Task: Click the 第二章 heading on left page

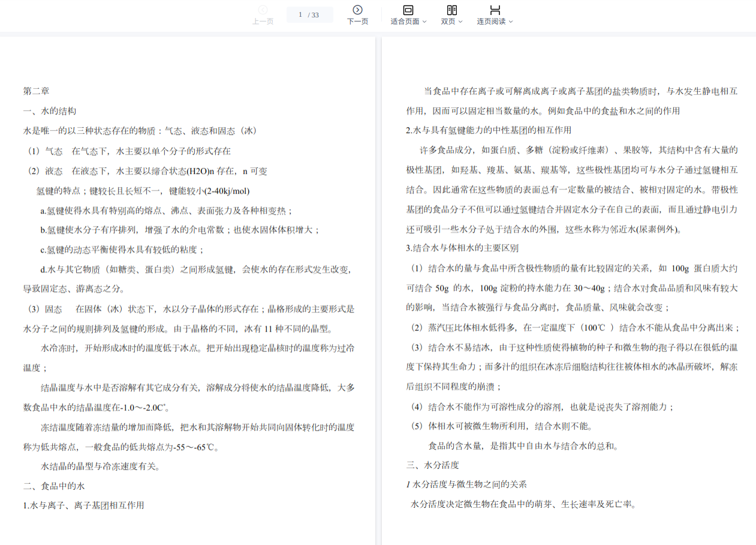Action: (x=37, y=91)
